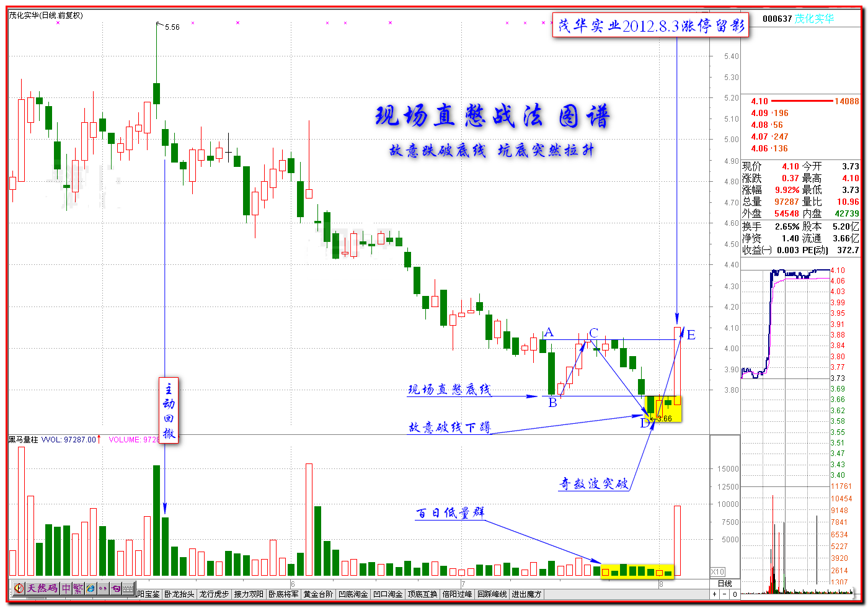The height and width of the screenshot is (608, 868).
Task: Click stock name 茂化实华 in quote panel
Action: tap(815, 19)
